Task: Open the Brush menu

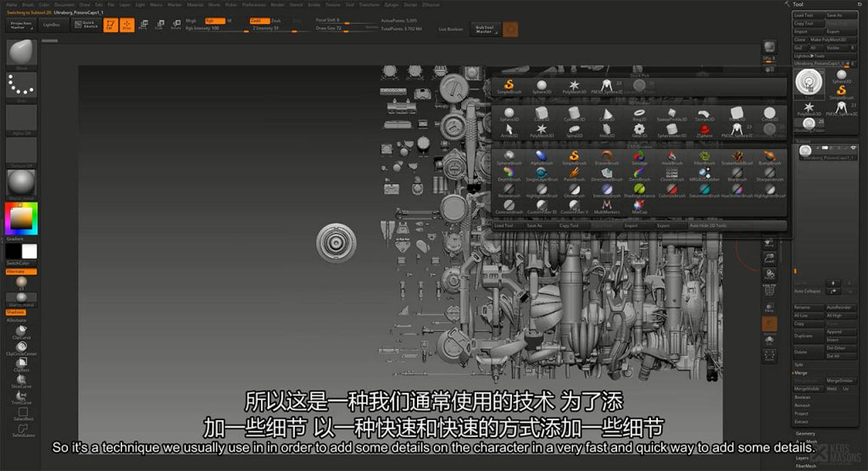Action: point(28,4)
